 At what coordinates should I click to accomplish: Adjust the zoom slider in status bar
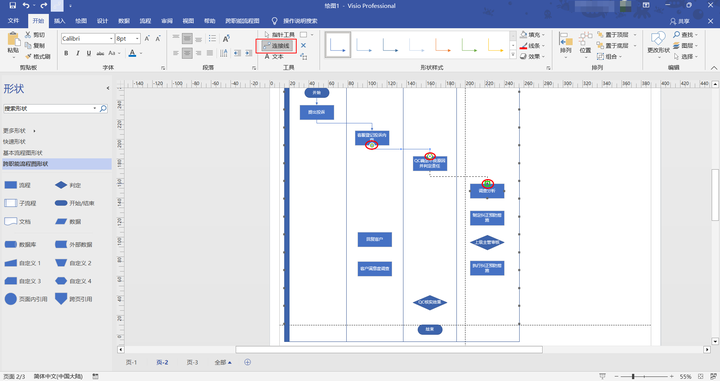pyautogui.click(x=633, y=376)
